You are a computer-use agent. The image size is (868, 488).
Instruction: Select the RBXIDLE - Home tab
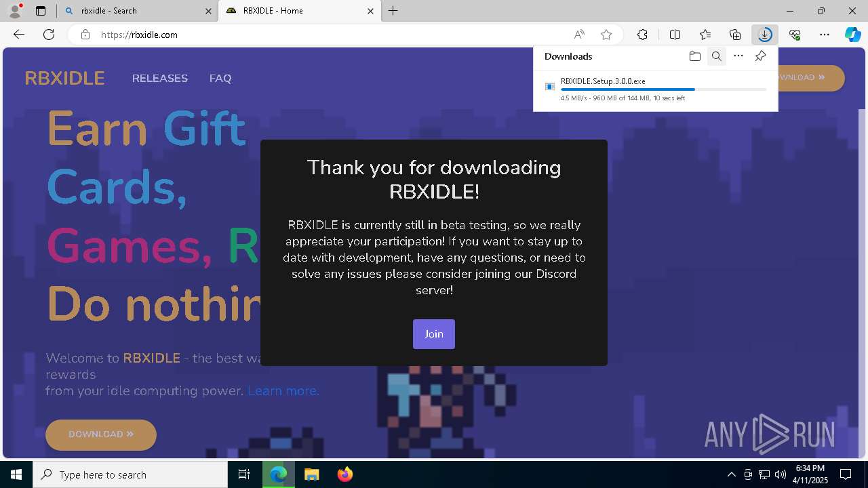[299, 11]
